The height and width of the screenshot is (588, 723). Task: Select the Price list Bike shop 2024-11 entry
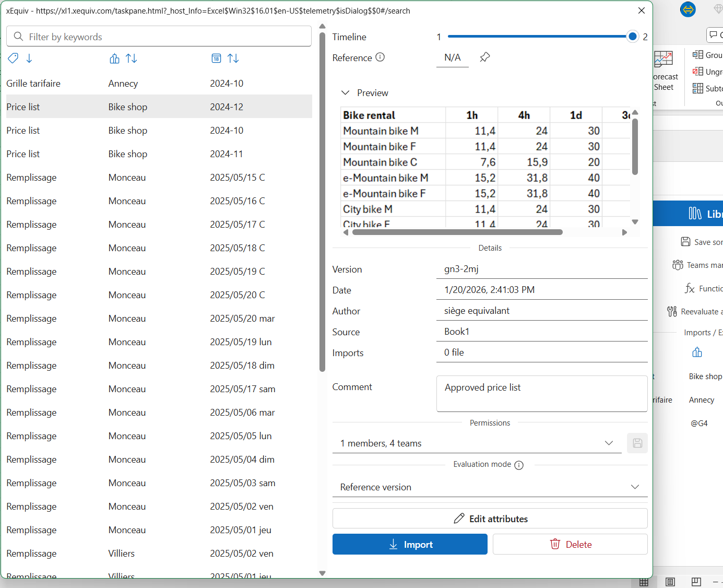[157, 154]
